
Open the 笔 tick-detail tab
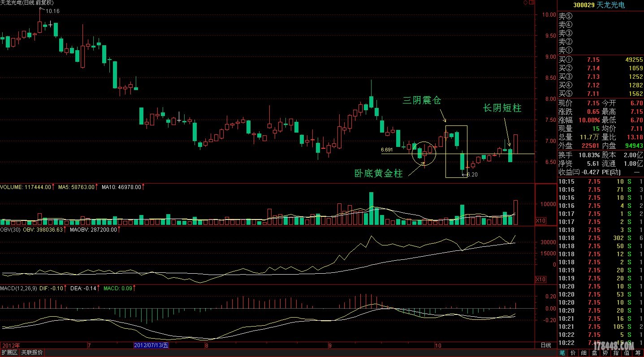click(562, 353)
